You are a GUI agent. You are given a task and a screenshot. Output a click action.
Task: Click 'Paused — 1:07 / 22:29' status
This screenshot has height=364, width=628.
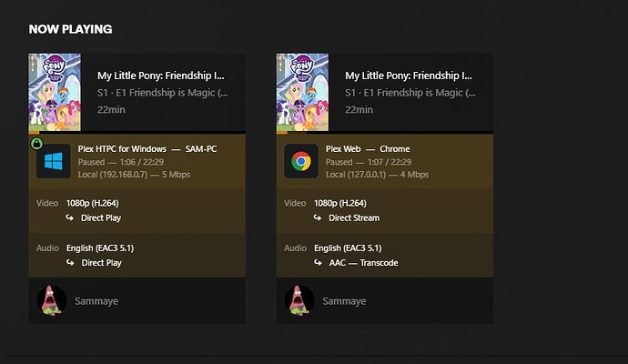[369, 162]
